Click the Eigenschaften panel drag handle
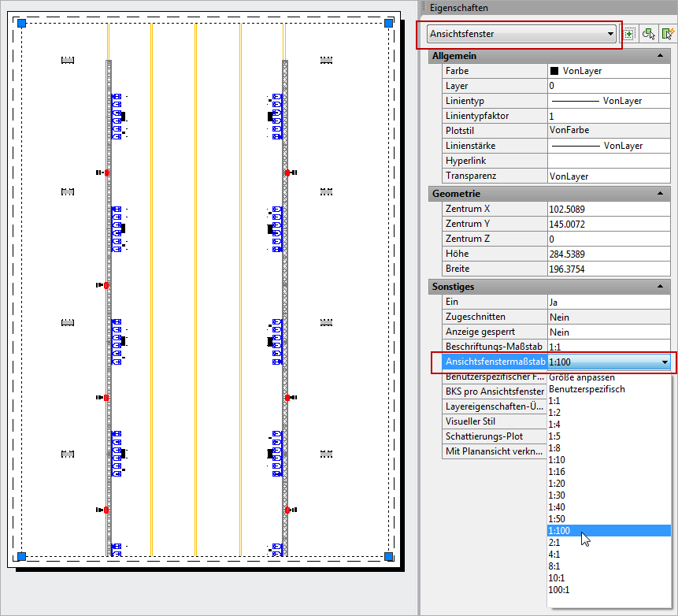This screenshot has height=616, width=678. pyautogui.click(x=424, y=7)
